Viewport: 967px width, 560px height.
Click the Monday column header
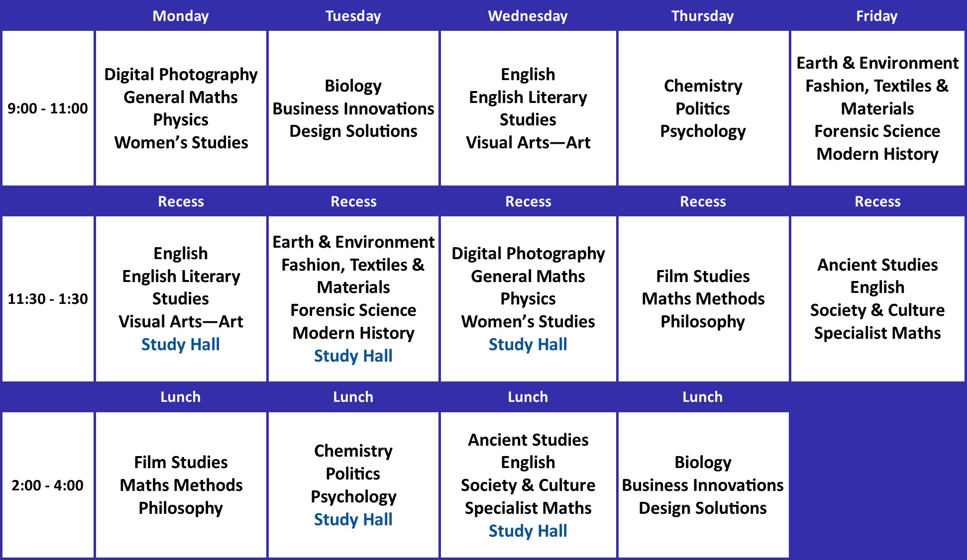pos(181,16)
